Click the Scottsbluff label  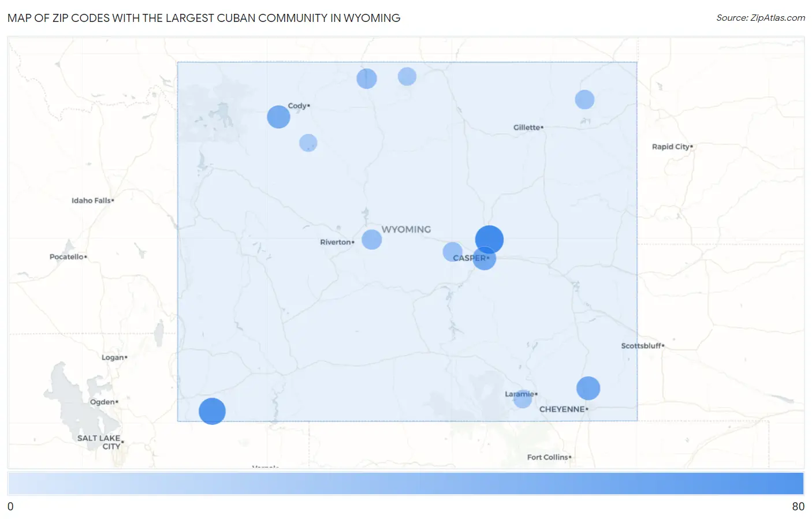click(642, 346)
